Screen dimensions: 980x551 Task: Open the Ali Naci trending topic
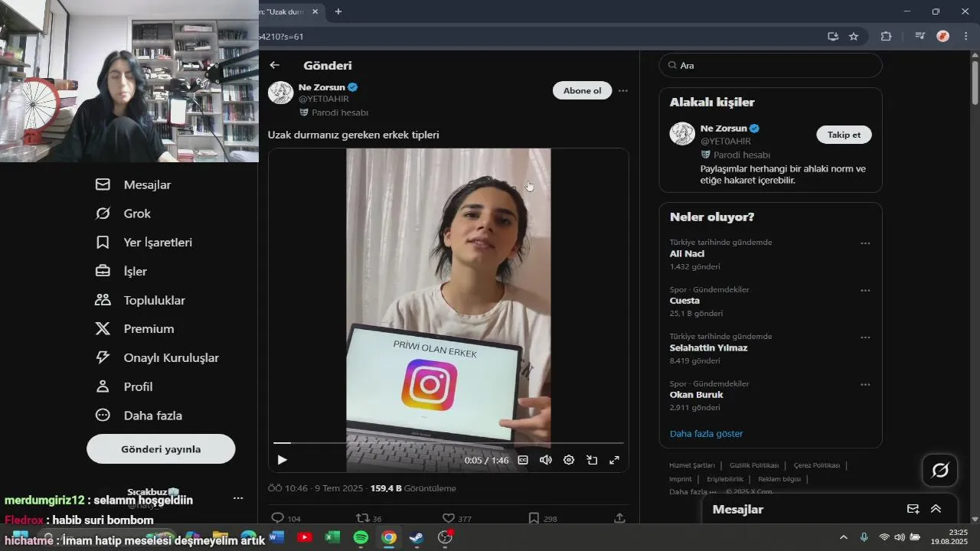point(687,254)
